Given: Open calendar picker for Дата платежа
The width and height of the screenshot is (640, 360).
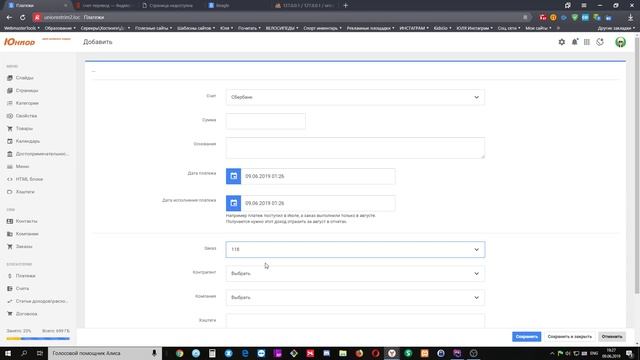Looking at the screenshot, I should tap(233, 176).
